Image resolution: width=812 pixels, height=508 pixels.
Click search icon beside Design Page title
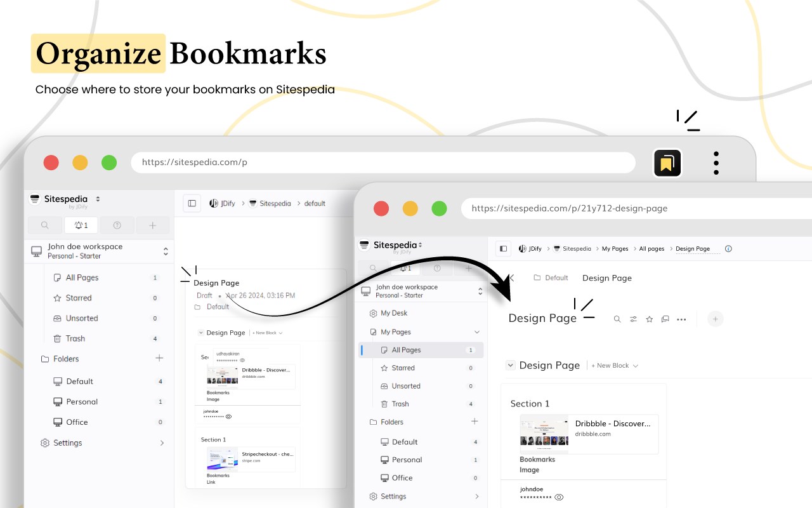pos(617,319)
